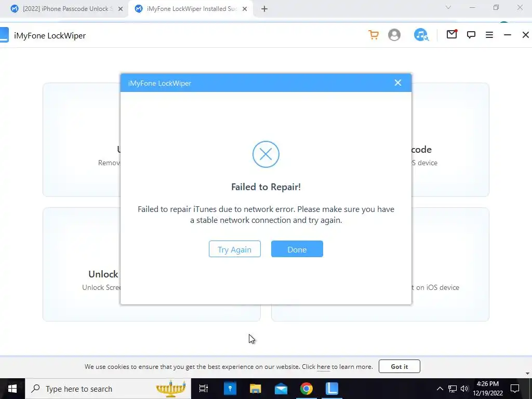The width and height of the screenshot is (532, 399).
Task: Open the feedback chat bubble icon
Action: pos(471,35)
